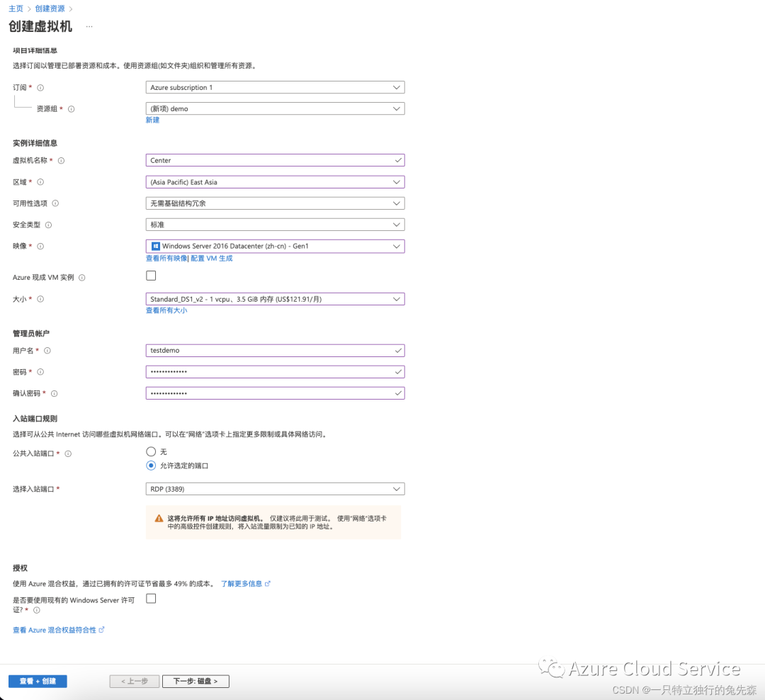Click info icon next to 映像 label
The width and height of the screenshot is (765, 700).
(40, 247)
